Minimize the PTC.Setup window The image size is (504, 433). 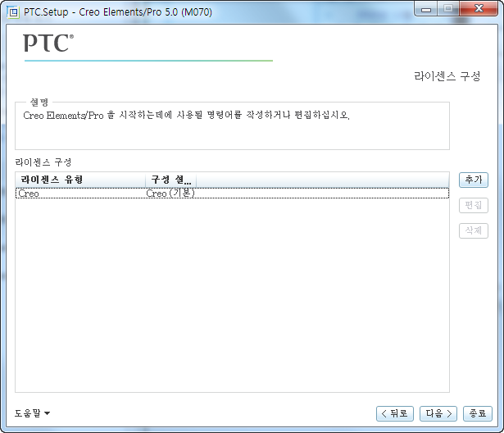[426, 9]
